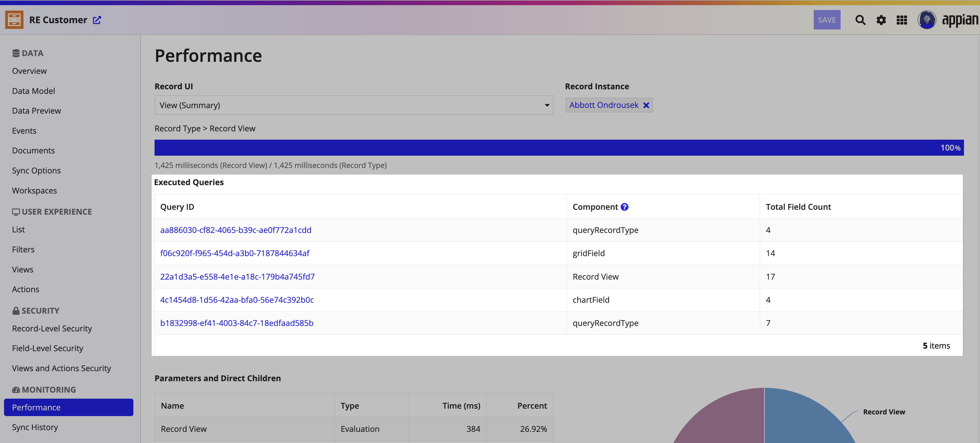
Task: Expand the Record UI dropdown
Action: (353, 105)
